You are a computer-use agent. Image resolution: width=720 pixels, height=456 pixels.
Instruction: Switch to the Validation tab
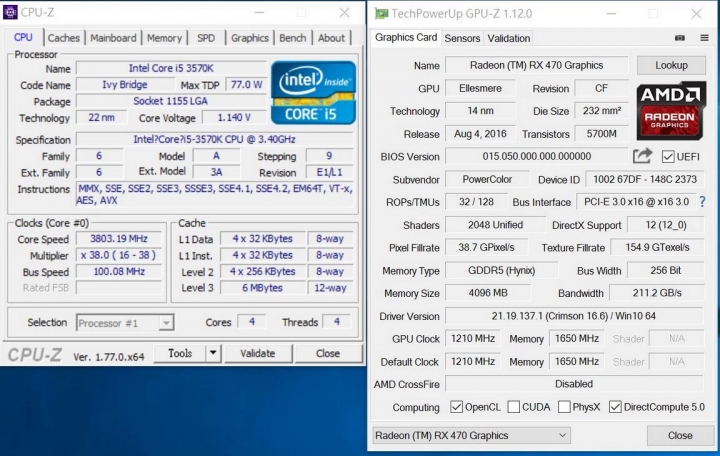tap(508, 39)
